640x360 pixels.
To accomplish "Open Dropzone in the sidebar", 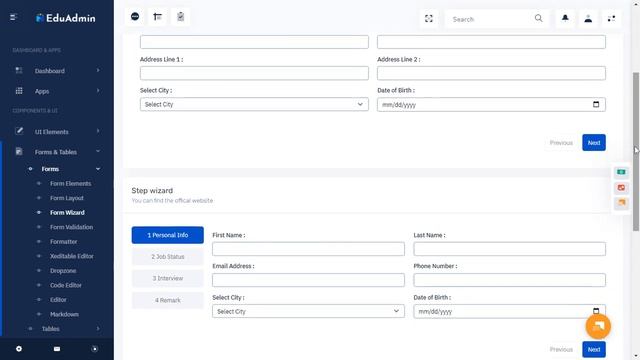I will pos(63,271).
